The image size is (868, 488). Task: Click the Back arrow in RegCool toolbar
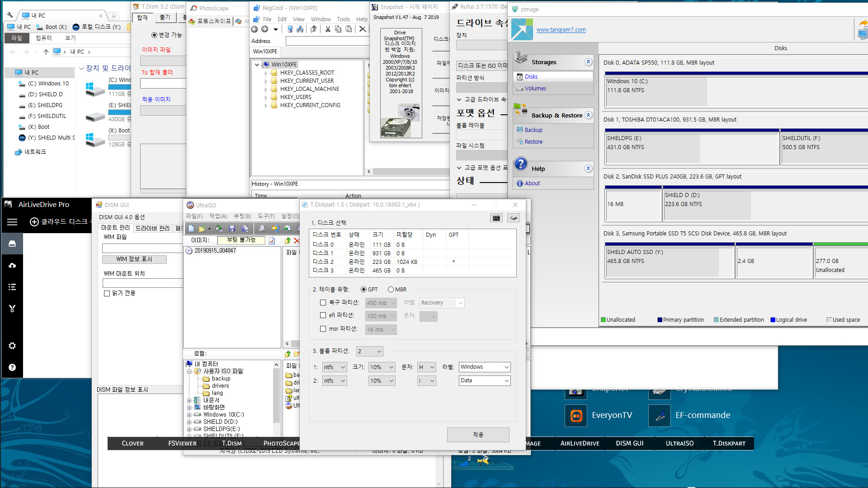tap(255, 29)
